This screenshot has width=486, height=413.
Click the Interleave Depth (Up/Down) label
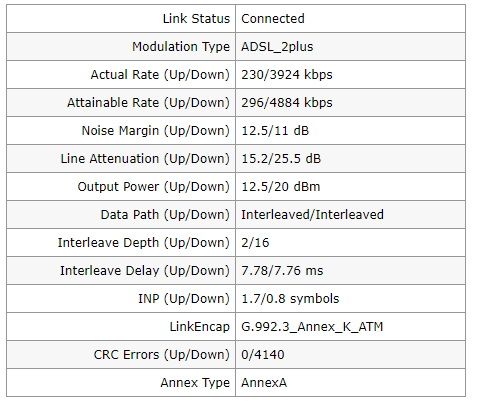tap(144, 243)
